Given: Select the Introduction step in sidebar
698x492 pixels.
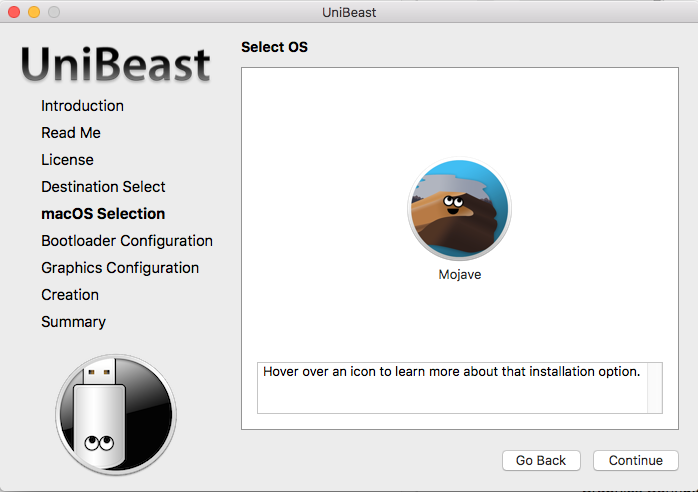Looking at the screenshot, I should pos(82,106).
